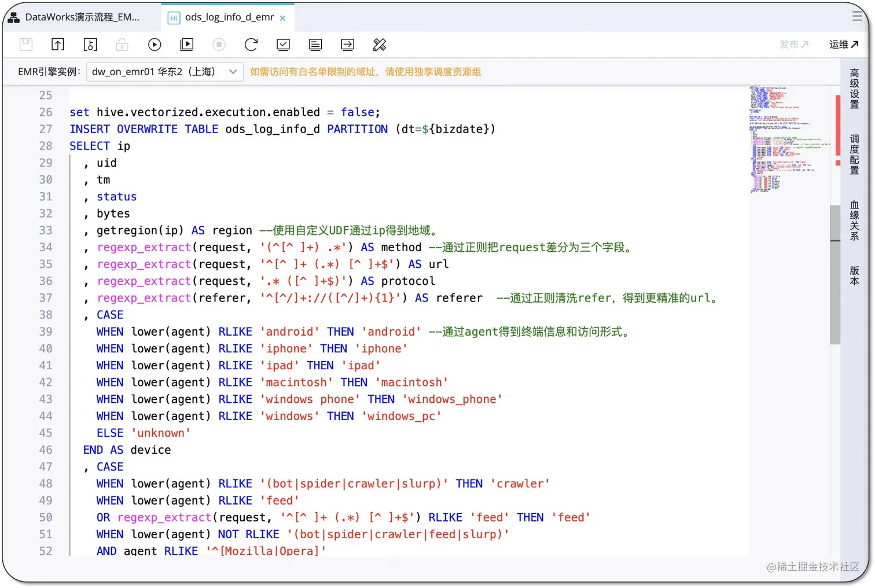Open the 血缘关系 side panel
875x588 pixels.
(854, 220)
